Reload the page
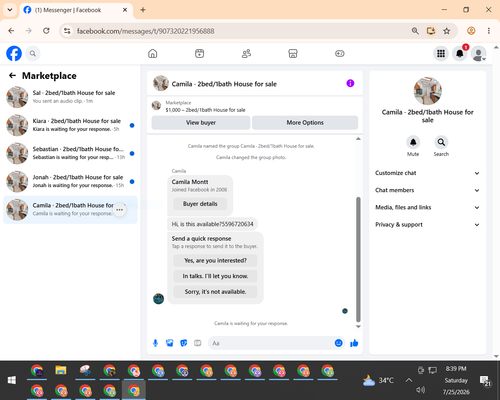 coord(46,31)
